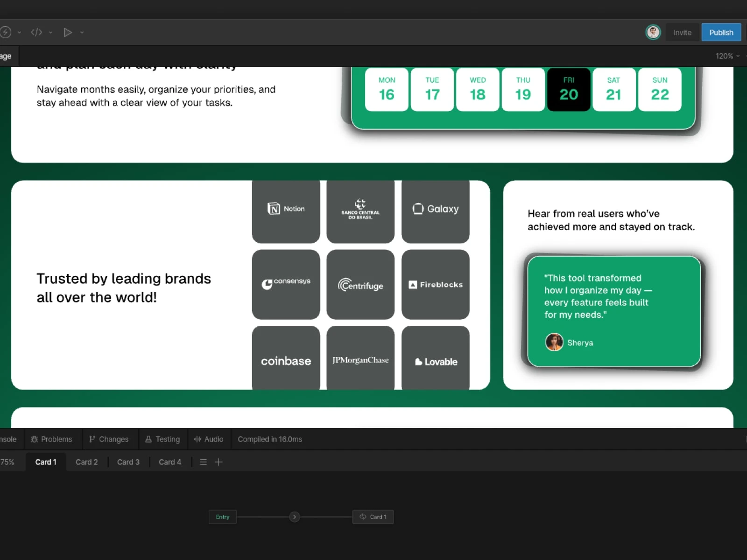This screenshot has height=560, width=747.
Task: Select the Lovable logo tile
Action: tap(436, 357)
